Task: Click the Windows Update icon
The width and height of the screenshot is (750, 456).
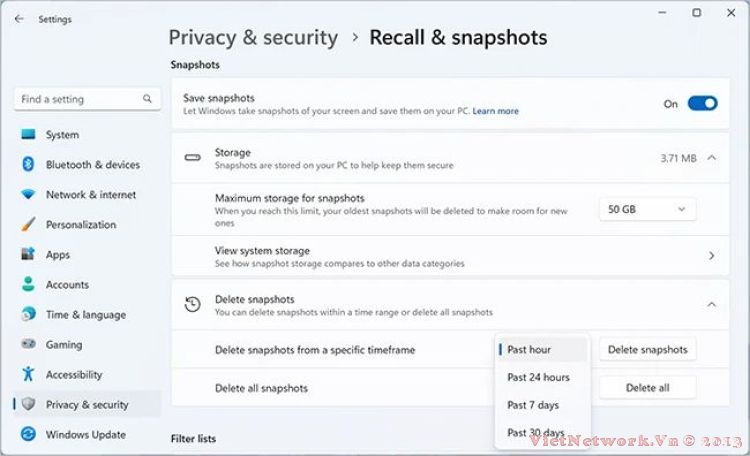Action: point(28,435)
